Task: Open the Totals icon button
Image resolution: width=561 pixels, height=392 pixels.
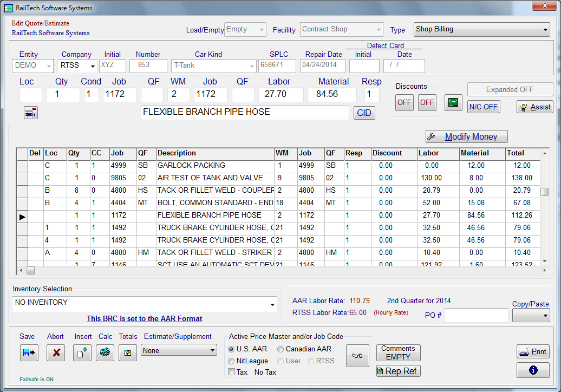Action: click(x=128, y=352)
